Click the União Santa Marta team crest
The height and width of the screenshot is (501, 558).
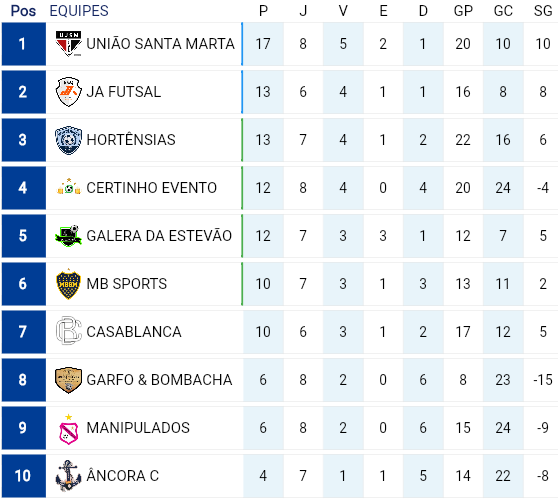69,44
